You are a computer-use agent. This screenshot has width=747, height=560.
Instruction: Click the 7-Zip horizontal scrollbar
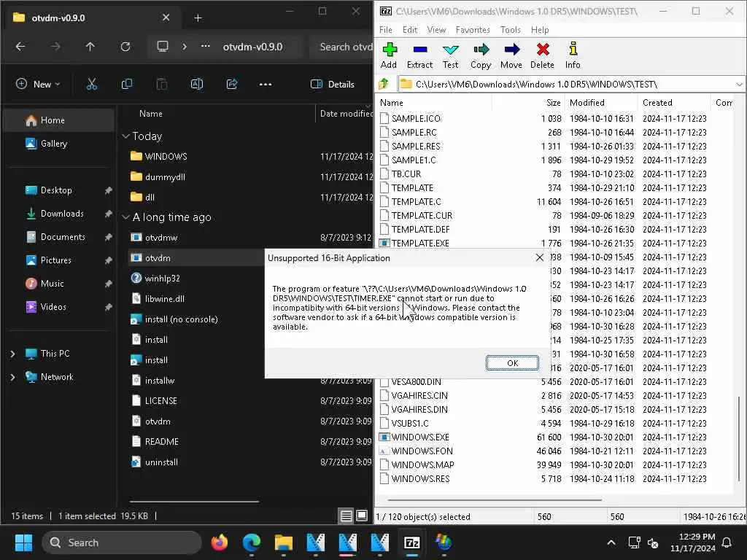[494, 500]
